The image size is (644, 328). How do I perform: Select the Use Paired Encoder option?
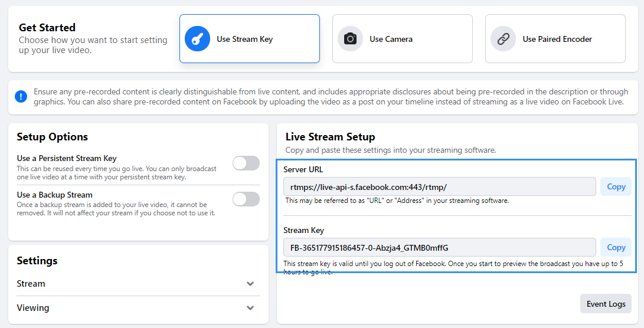(555, 38)
